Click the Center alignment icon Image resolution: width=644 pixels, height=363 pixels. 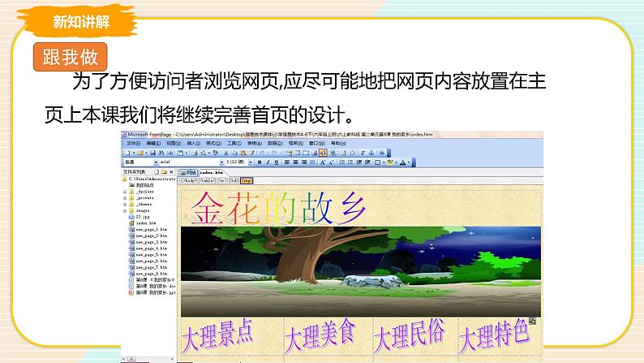point(295,162)
